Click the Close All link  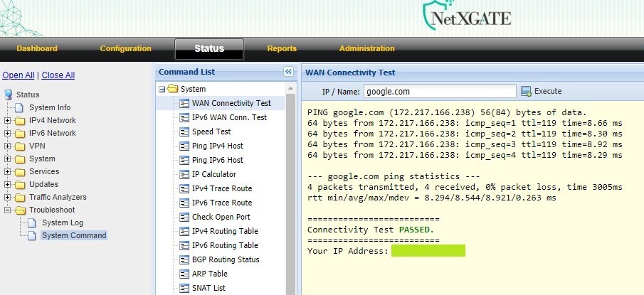point(58,75)
